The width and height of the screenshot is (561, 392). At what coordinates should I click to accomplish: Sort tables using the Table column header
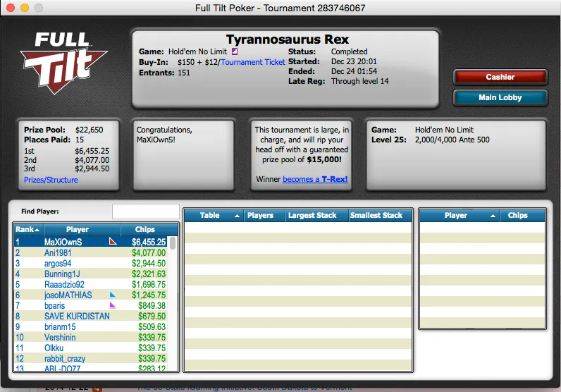214,215
